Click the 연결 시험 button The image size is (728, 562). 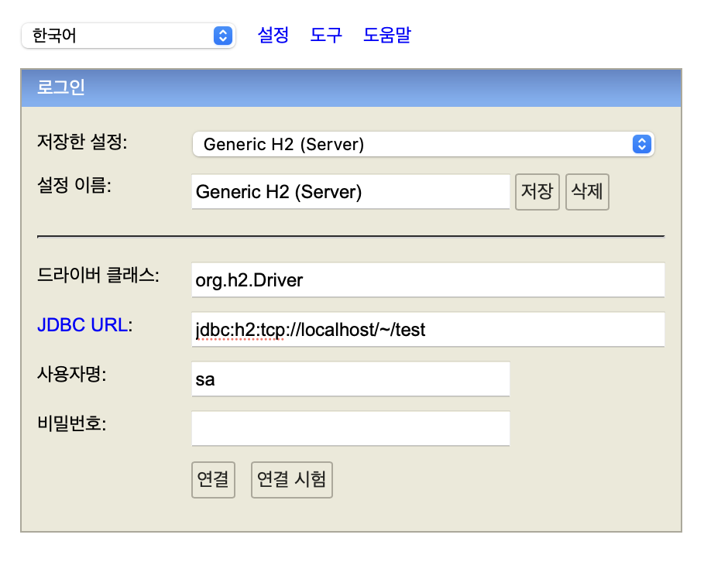pyautogui.click(x=291, y=479)
